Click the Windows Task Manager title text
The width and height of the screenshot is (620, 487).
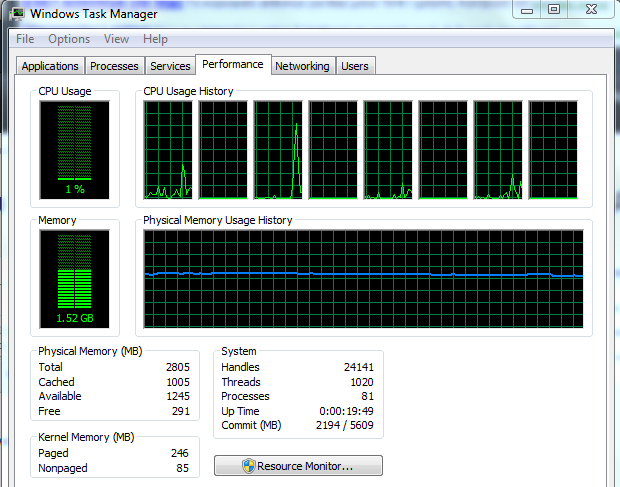(x=94, y=14)
